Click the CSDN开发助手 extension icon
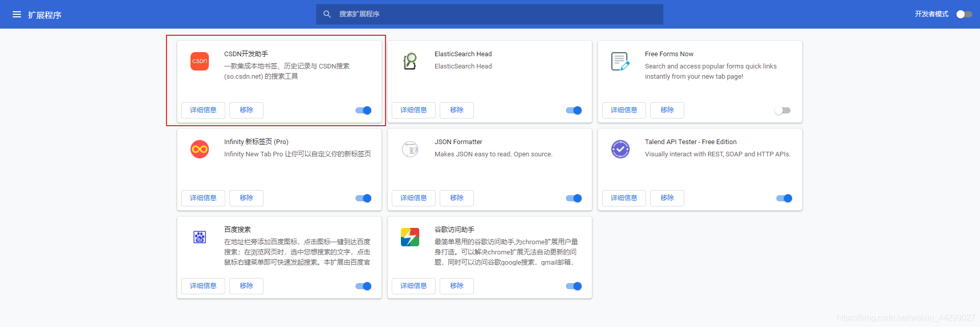 coord(200,61)
